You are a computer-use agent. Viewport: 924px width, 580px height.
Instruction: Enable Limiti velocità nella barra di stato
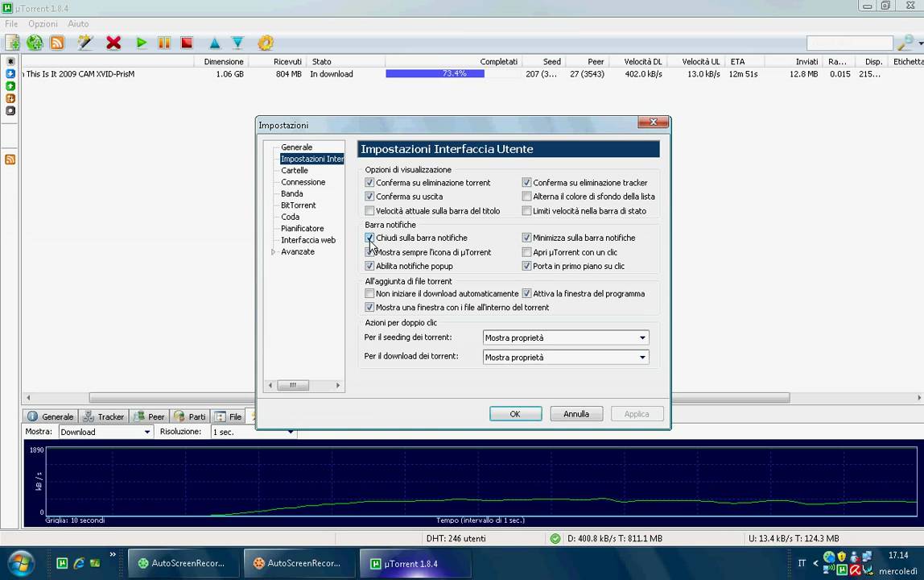[527, 210]
